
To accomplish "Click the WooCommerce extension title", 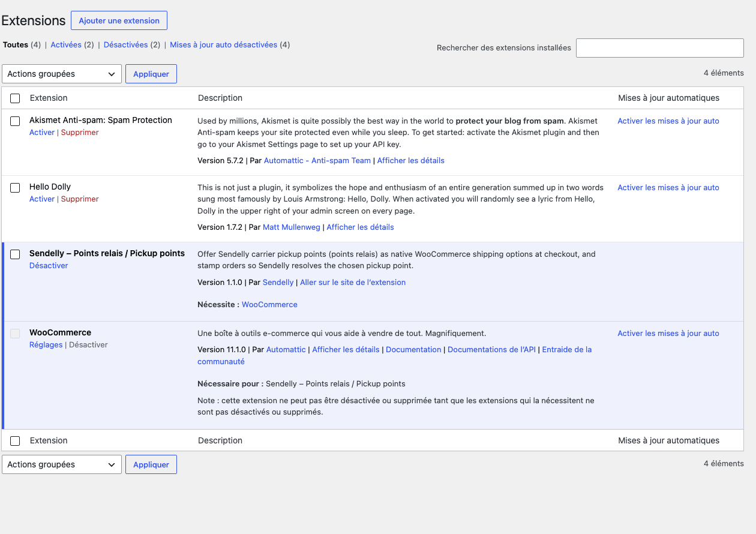I will point(60,332).
